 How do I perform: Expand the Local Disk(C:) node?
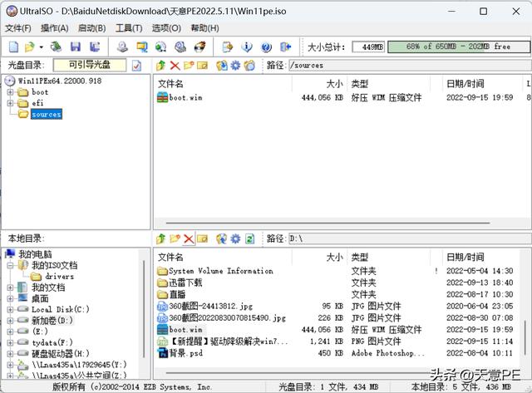(x=10, y=309)
